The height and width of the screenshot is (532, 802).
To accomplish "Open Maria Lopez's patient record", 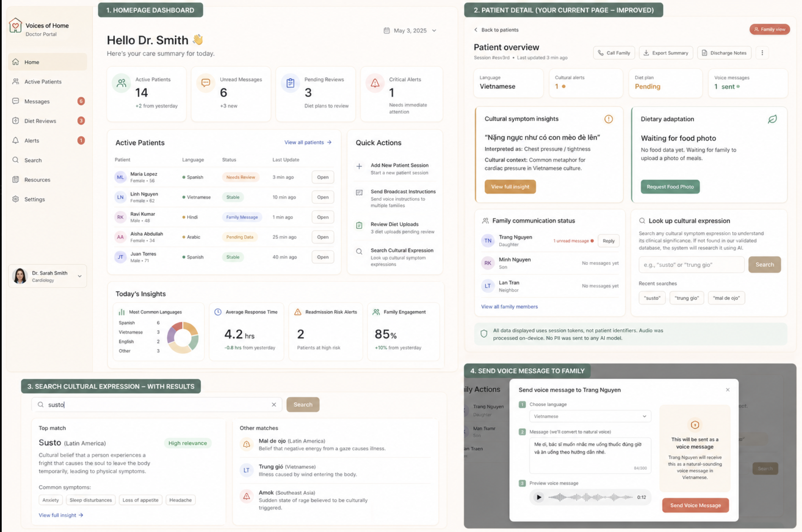I will (322, 177).
